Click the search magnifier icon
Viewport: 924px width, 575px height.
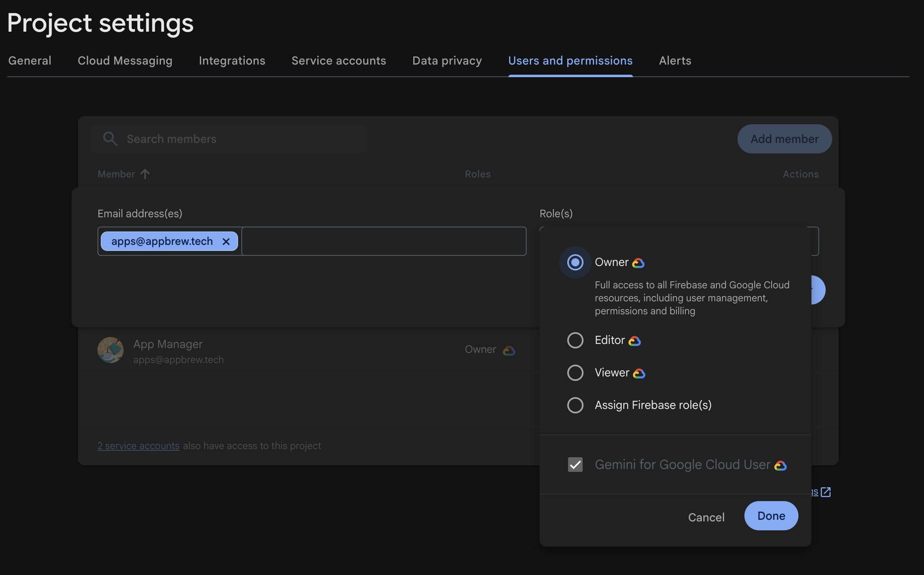click(x=110, y=139)
